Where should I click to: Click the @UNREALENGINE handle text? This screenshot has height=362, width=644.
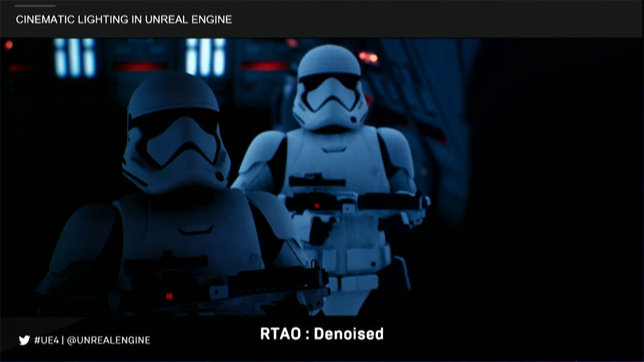click(x=108, y=340)
